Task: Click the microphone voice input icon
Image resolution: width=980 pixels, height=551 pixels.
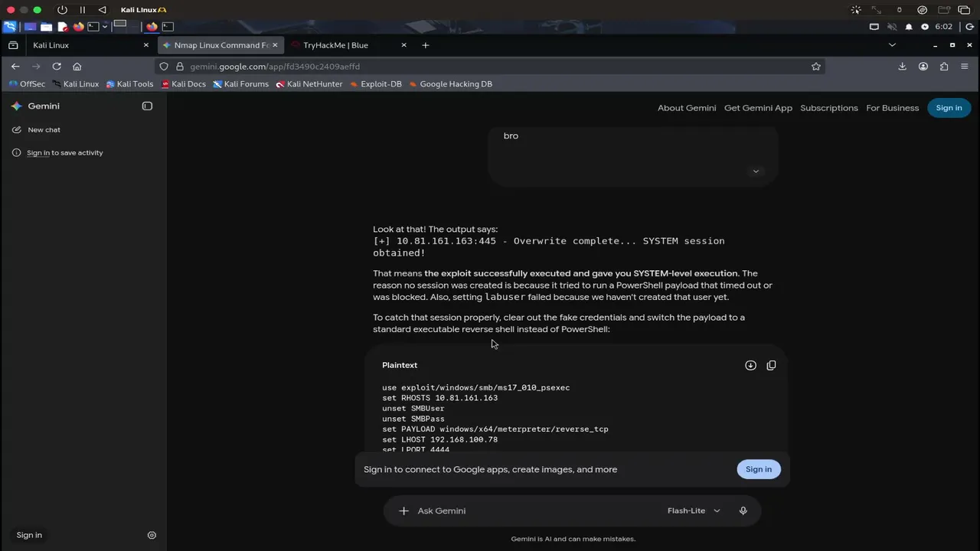Action: tap(743, 511)
